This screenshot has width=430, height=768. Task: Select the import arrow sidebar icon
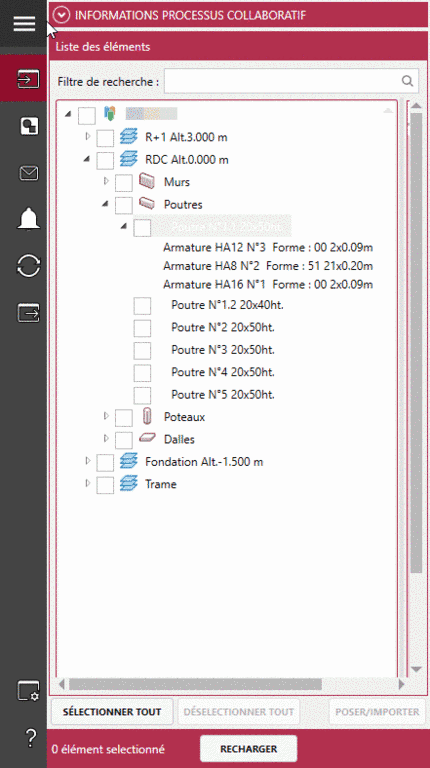(28, 79)
